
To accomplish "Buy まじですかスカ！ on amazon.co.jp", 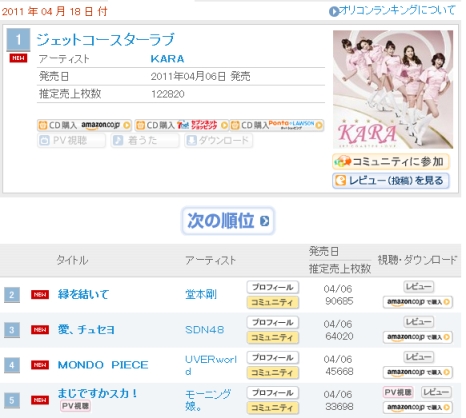I will pos(418,407).
